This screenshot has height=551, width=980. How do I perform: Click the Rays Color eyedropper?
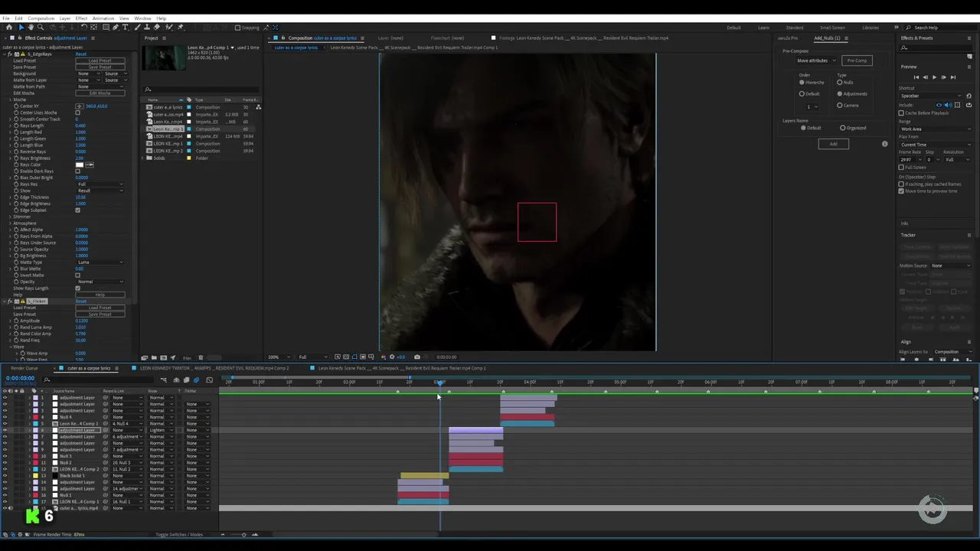90,165
